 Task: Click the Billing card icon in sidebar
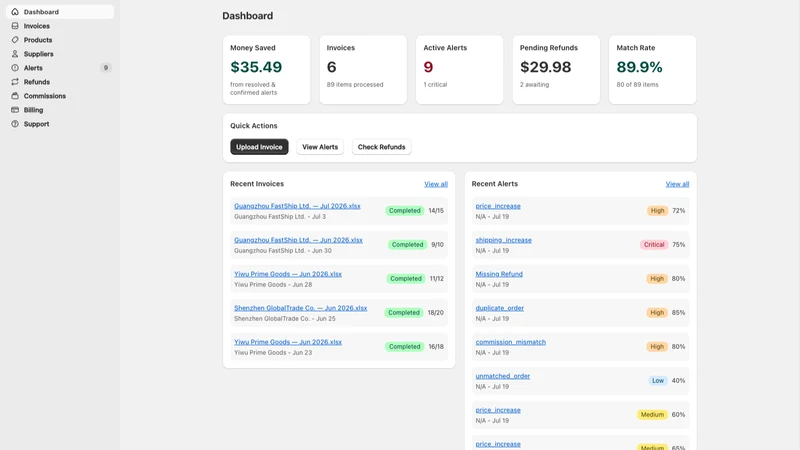tap(15, 110)
